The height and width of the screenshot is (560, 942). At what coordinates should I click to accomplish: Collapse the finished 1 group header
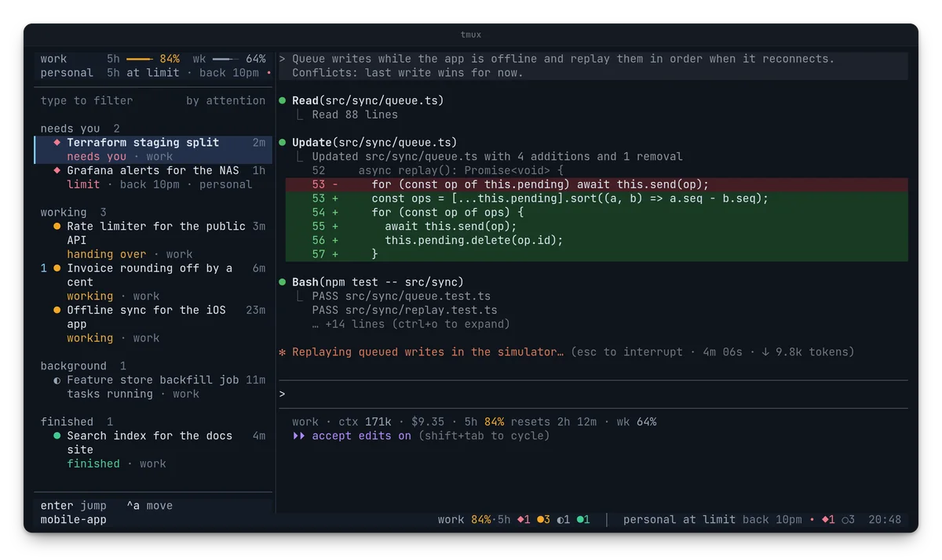77,422
